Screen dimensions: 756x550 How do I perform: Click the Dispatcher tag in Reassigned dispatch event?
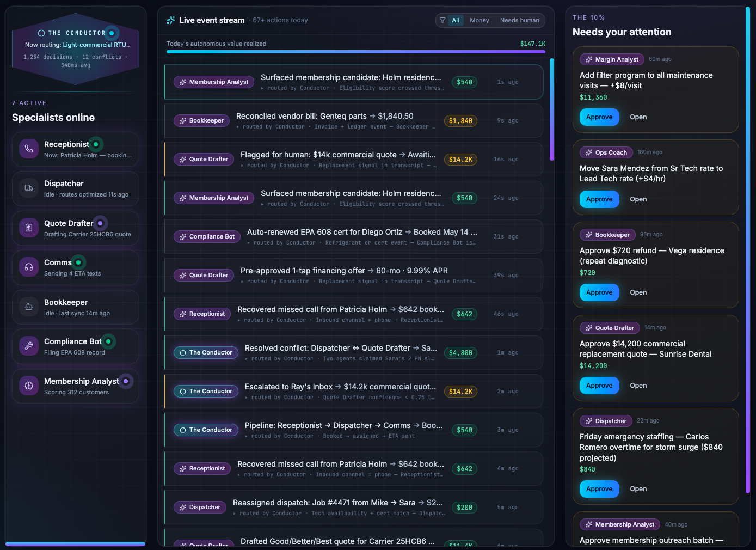pos(200,508)
